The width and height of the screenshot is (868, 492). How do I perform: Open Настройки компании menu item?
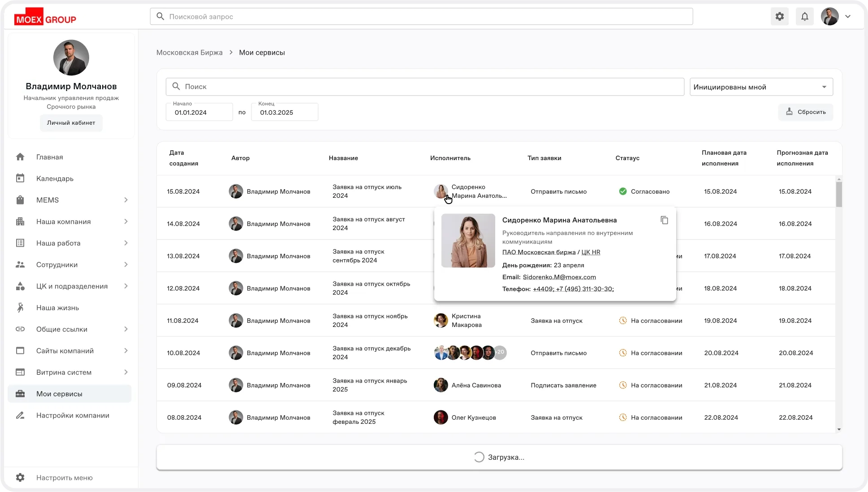click(73, 415)
